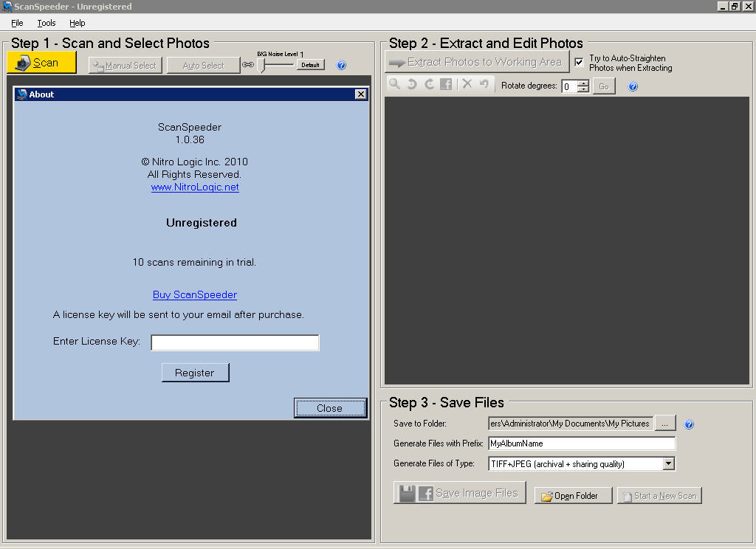
Task: Open the Help menu
Action: [x=77, y=23]
